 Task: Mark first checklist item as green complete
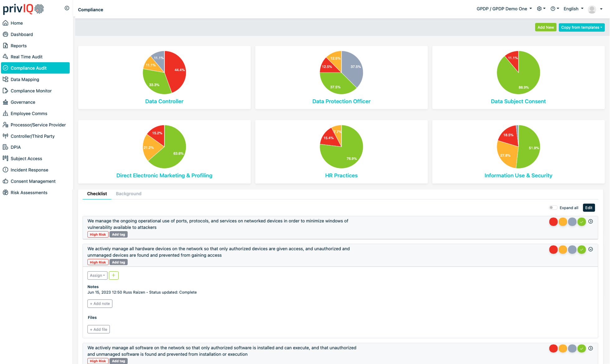581,222
